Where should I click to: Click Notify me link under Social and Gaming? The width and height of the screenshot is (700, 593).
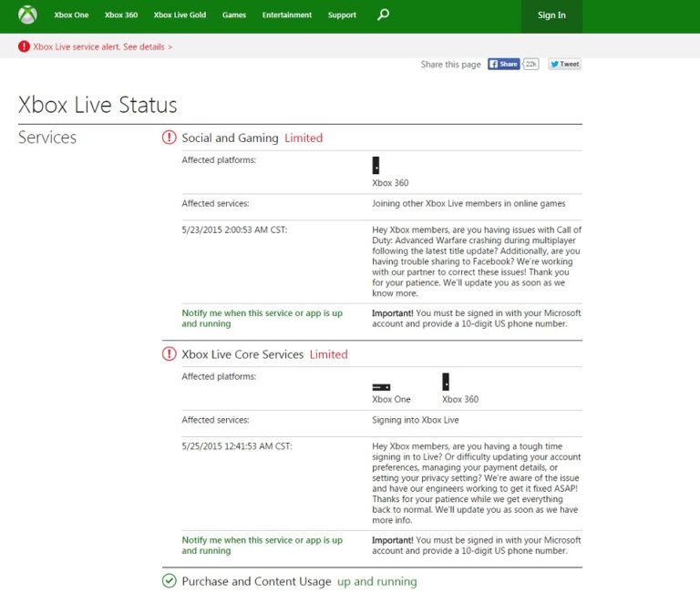click(x=262, y=318)
